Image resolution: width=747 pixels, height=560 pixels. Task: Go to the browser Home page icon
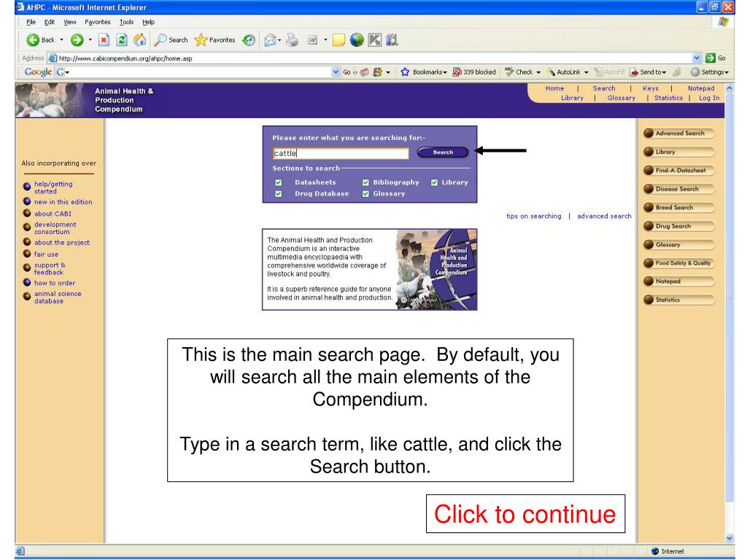[x=139, y=40]
